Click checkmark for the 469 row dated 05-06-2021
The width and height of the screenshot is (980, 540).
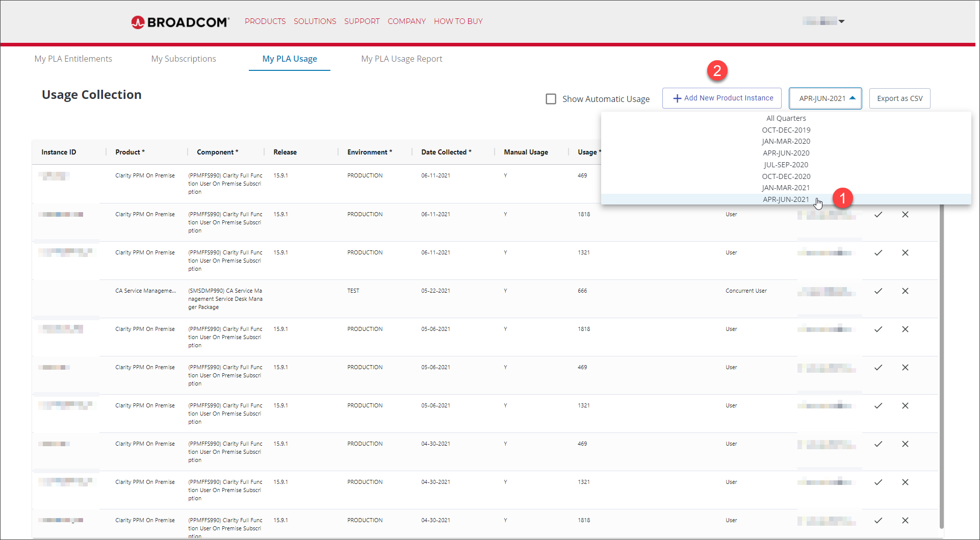[x=878, y=368]
